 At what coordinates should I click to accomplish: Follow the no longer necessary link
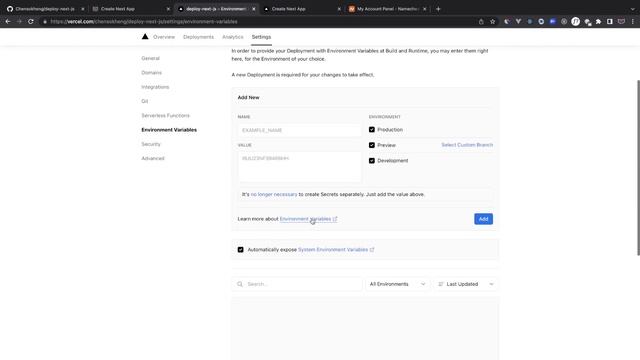pos(274,194)
